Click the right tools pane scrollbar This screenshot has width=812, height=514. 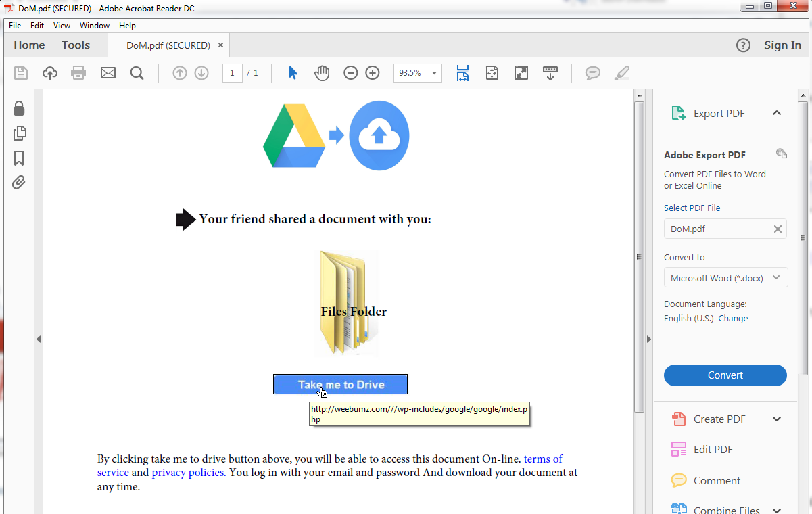[x=803, y=238]
